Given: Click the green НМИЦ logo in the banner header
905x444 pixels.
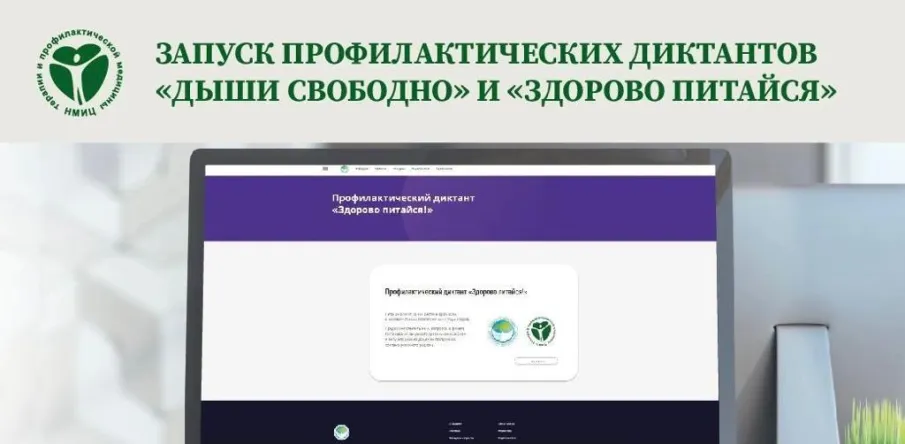Looking at the screenshot, I should 80,73.
